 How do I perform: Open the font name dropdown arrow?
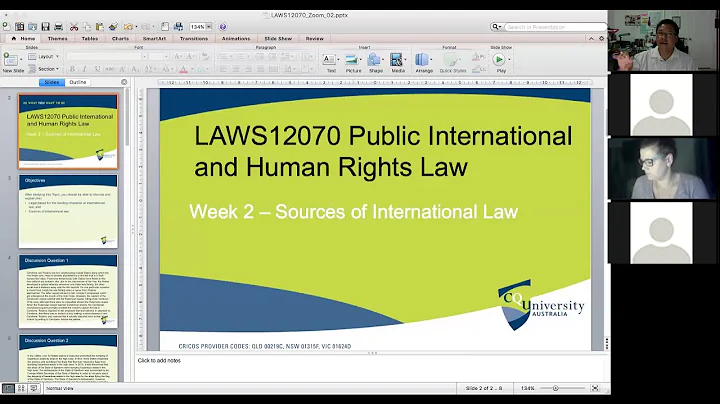pyautogui.click(x=144, y=56)
